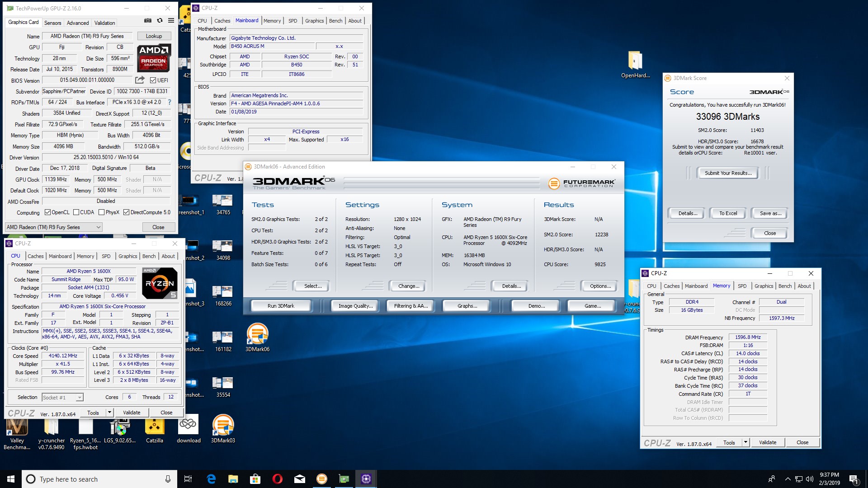Click the bus interface question mark icon

[x=170, y=102]
